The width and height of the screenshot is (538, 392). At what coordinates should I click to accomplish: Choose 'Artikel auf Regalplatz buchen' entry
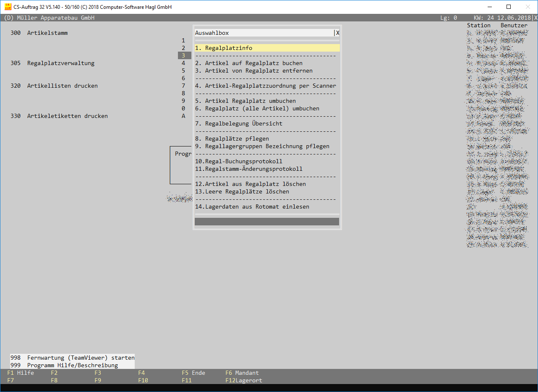(253, 63)
